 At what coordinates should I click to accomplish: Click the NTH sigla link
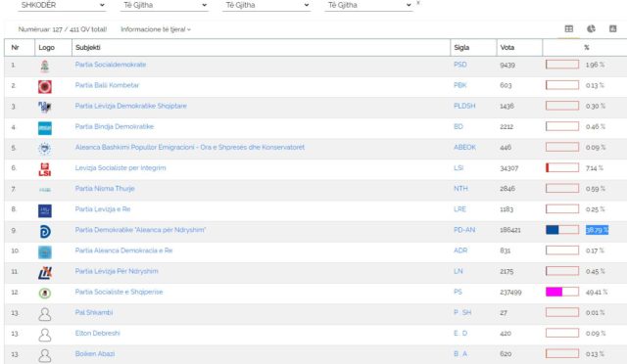click(x=460, y=189)
